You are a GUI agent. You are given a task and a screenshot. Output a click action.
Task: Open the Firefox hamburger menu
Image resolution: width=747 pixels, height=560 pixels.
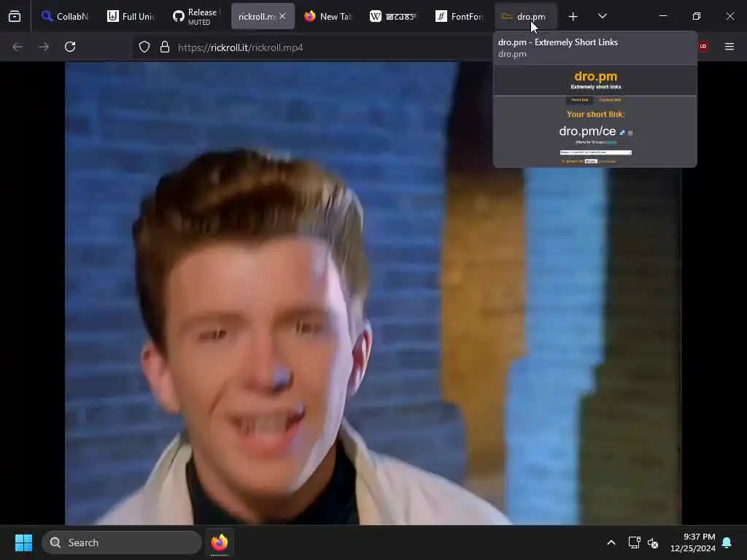(x=729, y=47)
